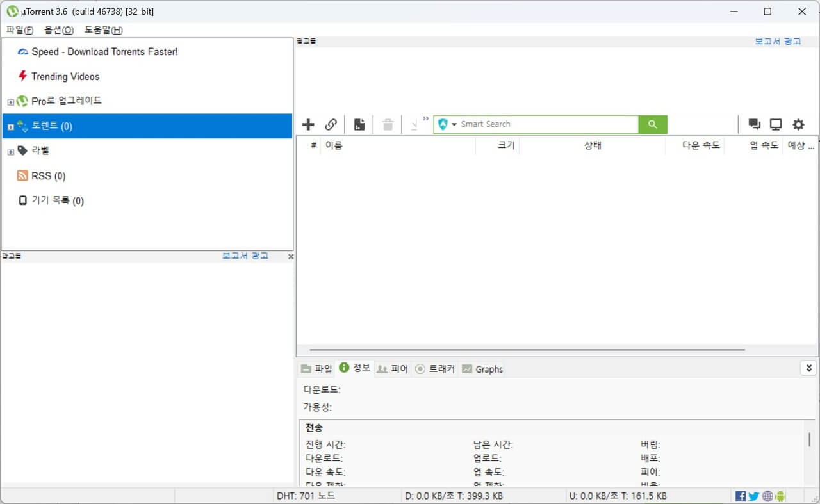
Task: Click DHT: 701 노드 in status bar
Action: pos(306,496)
